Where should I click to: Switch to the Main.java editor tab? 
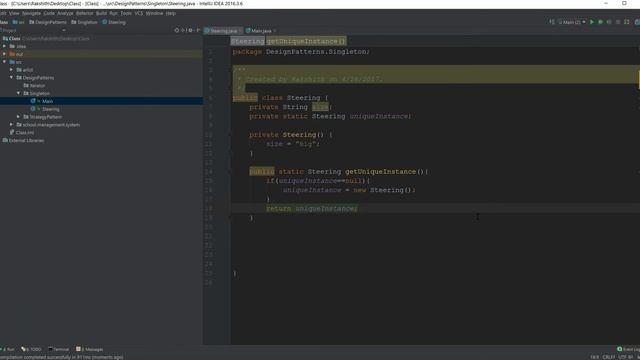tap(261, 31)
